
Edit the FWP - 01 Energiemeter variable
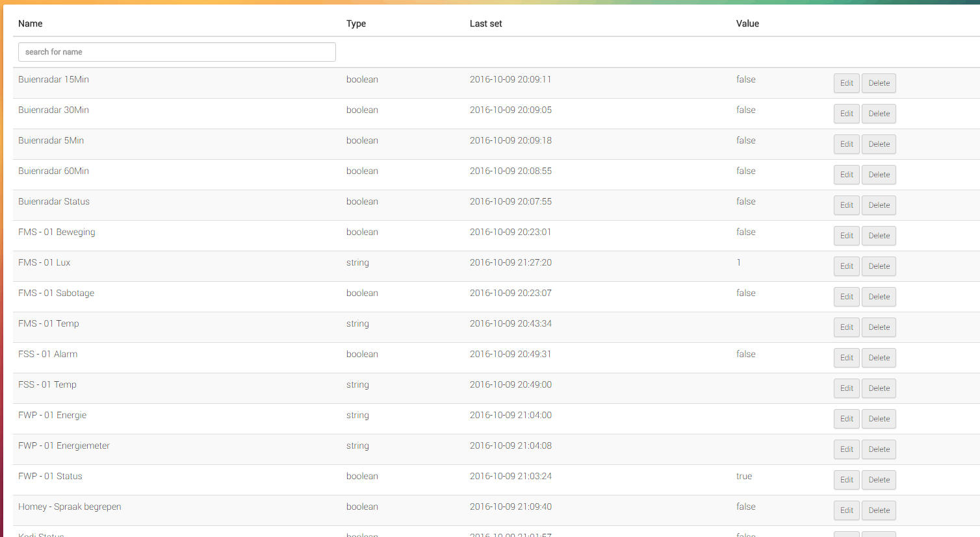coord(847,449)
